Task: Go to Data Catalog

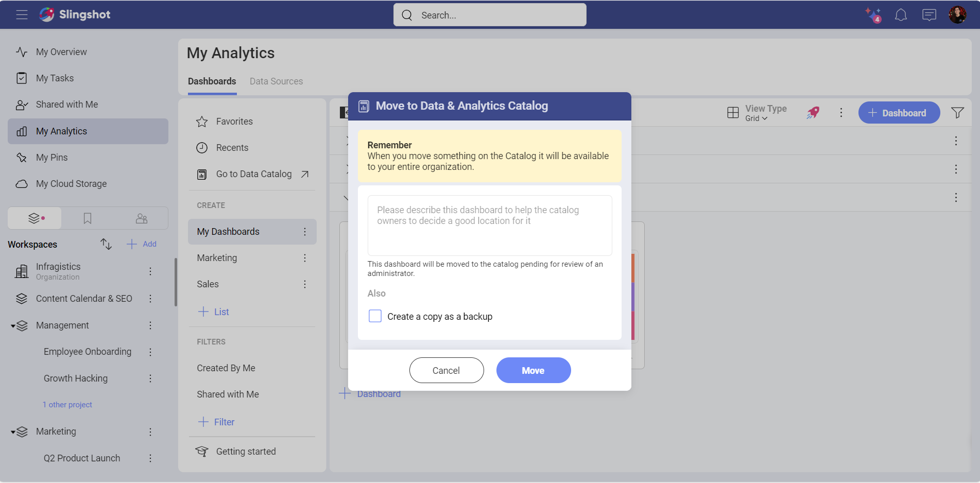Action: (253, 174)
